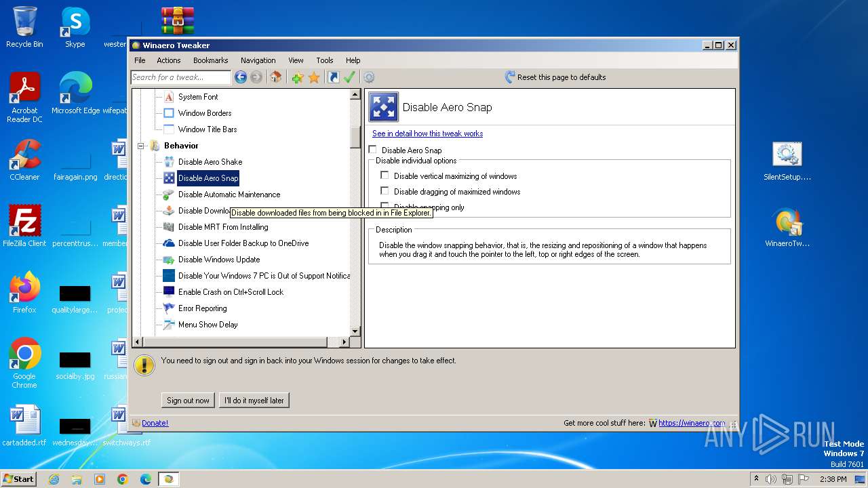Click the shortcut arrow toolbar icon
Image resolution: width=868 pixels, height=488 pixels.
coord(333,77)
